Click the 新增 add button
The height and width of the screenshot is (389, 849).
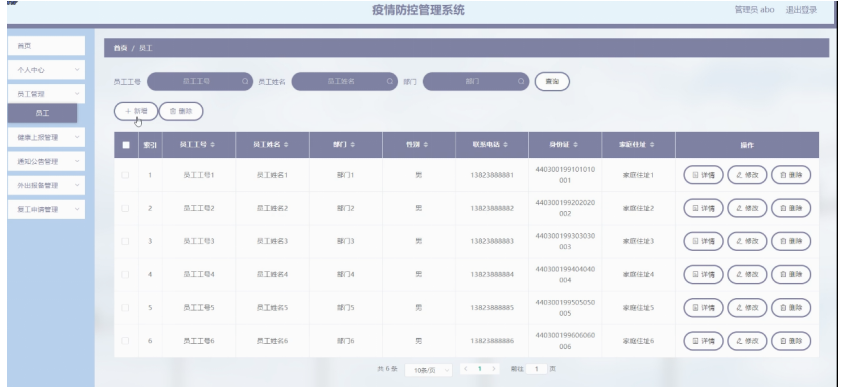(x=136, y=111)
